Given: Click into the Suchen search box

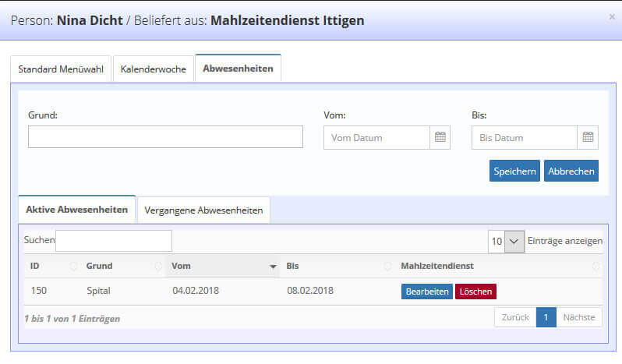Looking at the screenshot, I should (x=114, y=241).
